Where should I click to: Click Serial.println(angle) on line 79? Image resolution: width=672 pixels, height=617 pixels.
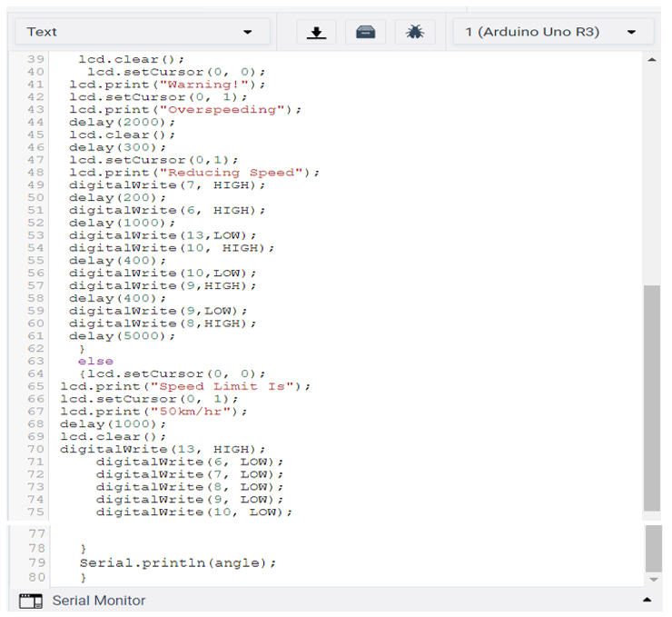[x=178, y=563]
